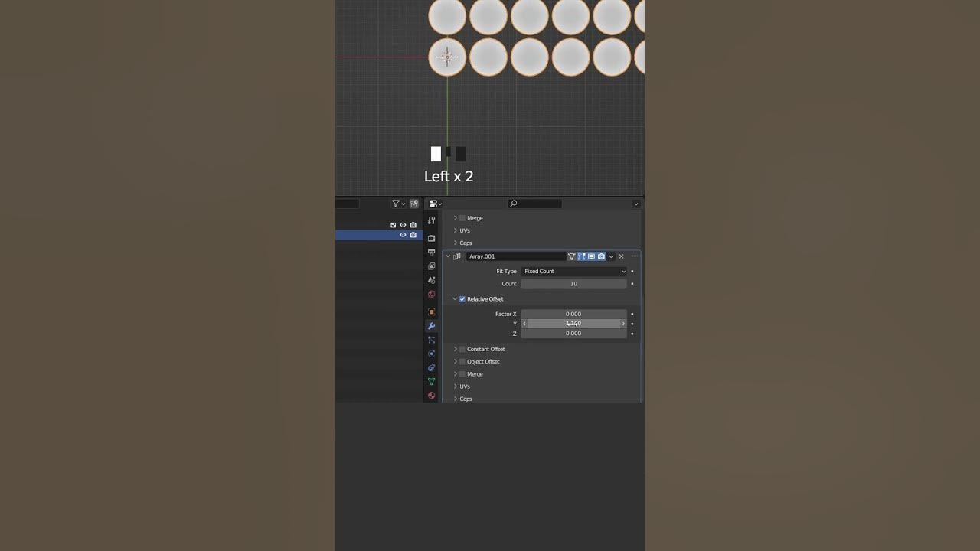Expand Caps section inside Array.001 modifier
This screenshot has height=551, width=980.
click(x=456, y=399)
